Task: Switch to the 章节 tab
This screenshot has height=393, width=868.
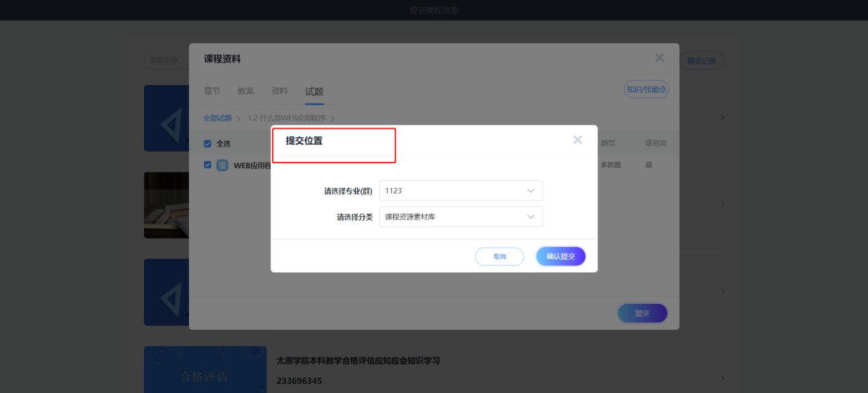Action: point(212,91)
